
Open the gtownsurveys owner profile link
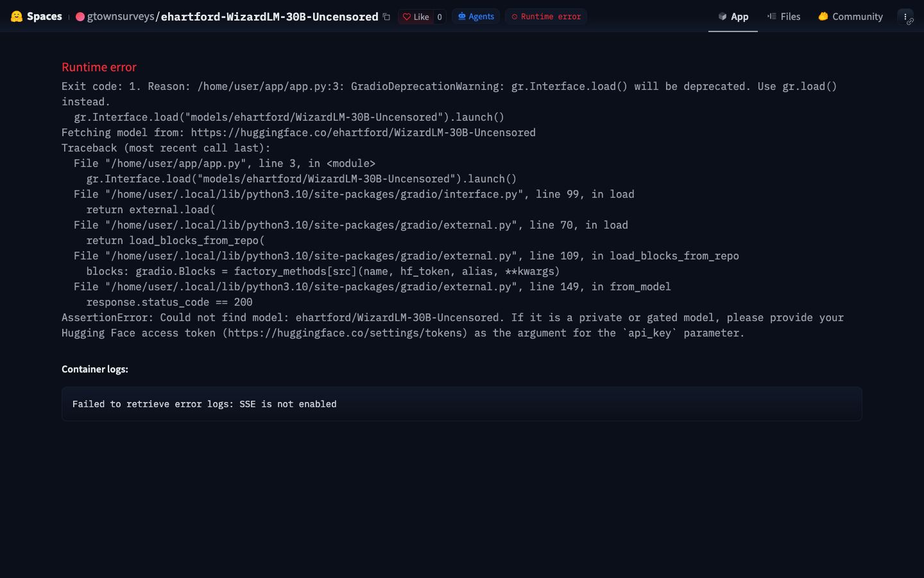point(121,17)
